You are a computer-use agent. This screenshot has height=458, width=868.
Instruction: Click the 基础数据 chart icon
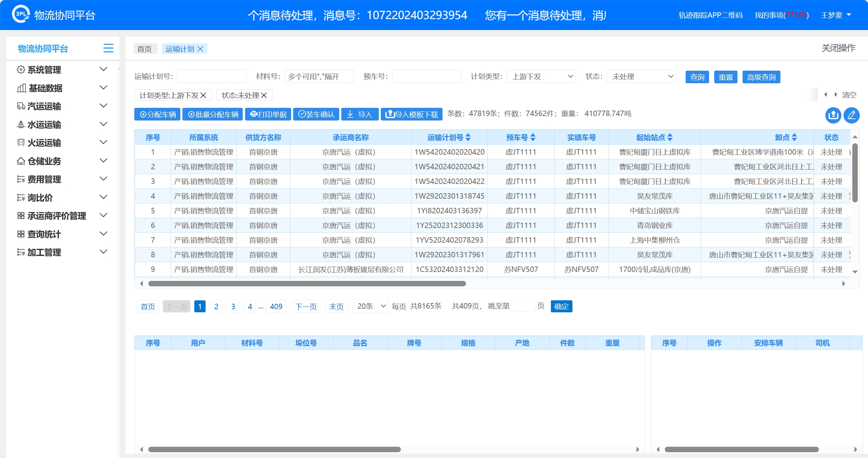point(21,88)
